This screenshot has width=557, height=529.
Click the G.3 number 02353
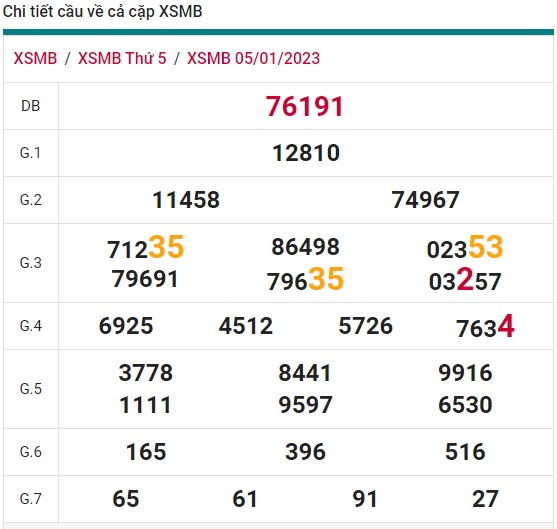pyautogui.click(x=465, y=247)
